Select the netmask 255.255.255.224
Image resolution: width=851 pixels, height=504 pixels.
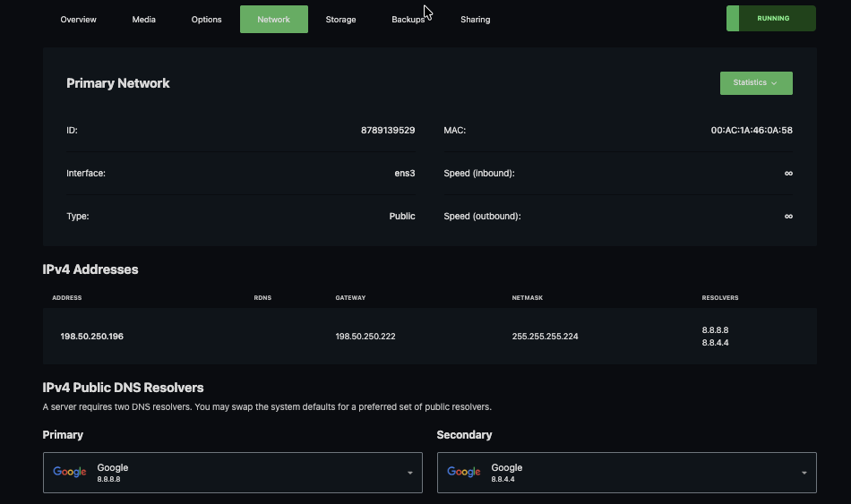[x=545, y=337]
